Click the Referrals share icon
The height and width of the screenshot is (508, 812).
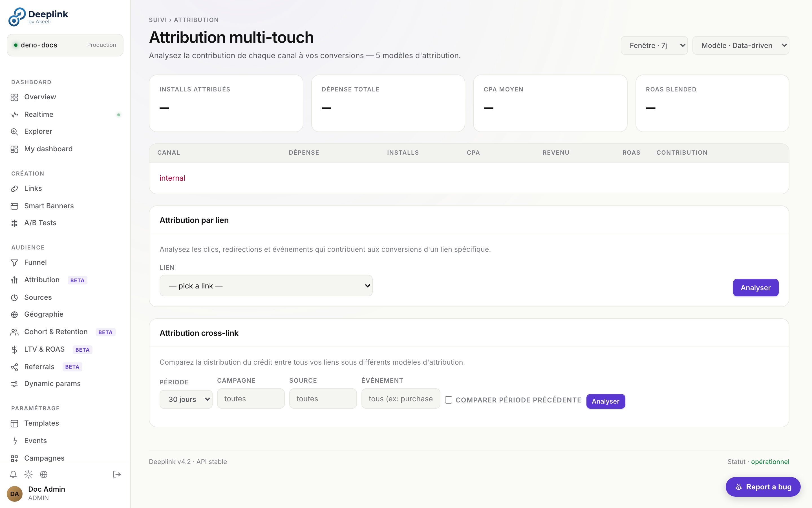coord(14,367)
